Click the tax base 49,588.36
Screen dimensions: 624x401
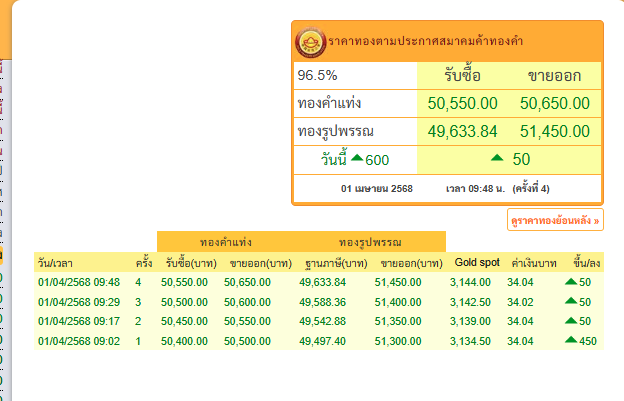[322, 302]
